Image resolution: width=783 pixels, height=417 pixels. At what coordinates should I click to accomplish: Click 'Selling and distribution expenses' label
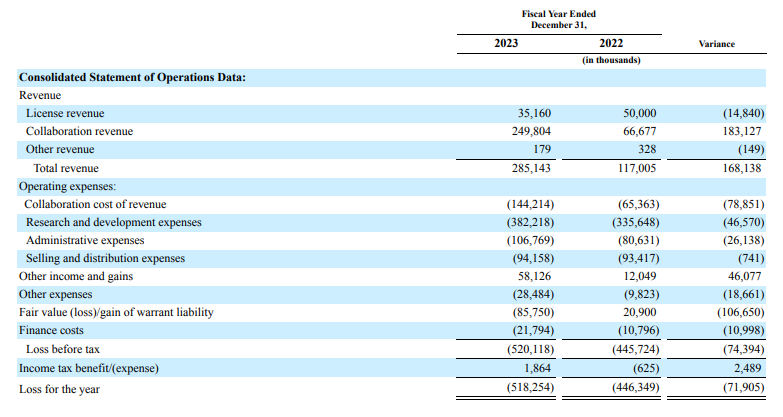pos(105,258)
